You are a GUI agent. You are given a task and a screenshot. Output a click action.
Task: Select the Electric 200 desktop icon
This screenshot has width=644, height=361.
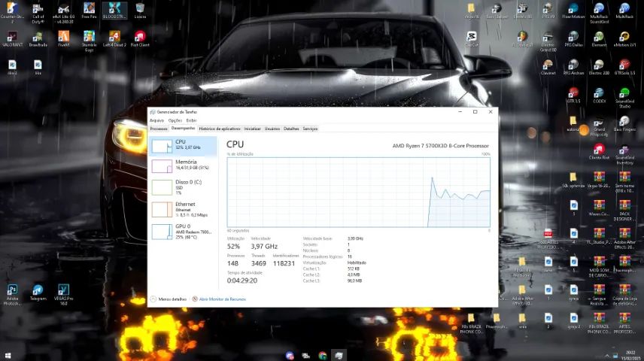point(599,68)
